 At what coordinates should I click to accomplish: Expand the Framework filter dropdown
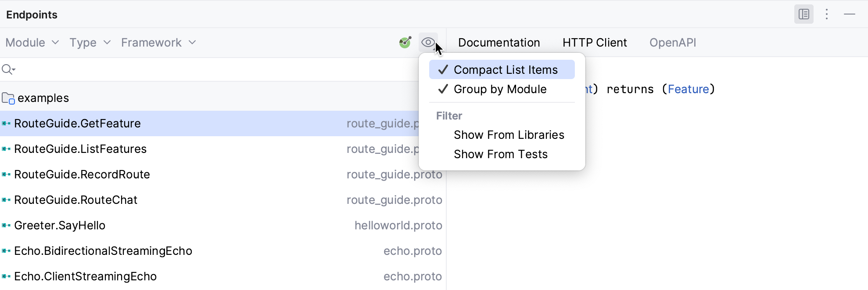(158, 43)
